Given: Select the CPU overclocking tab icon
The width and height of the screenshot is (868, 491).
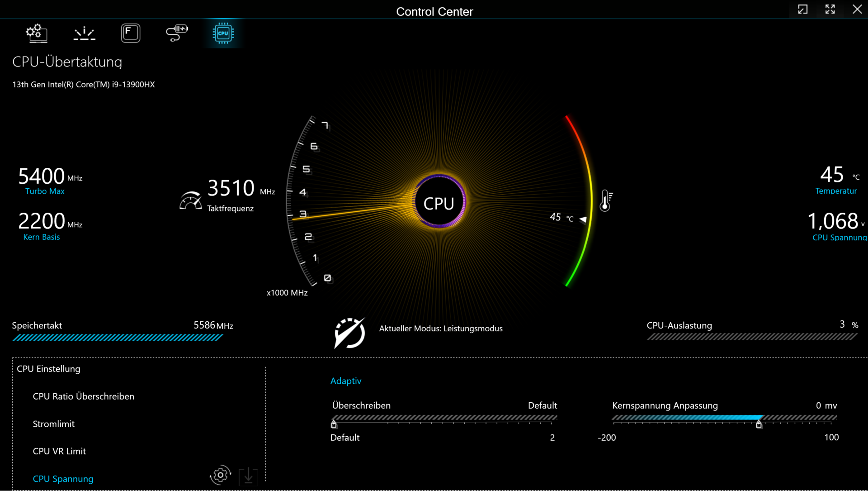Looking at the screenshot, I should pos(223,33).
